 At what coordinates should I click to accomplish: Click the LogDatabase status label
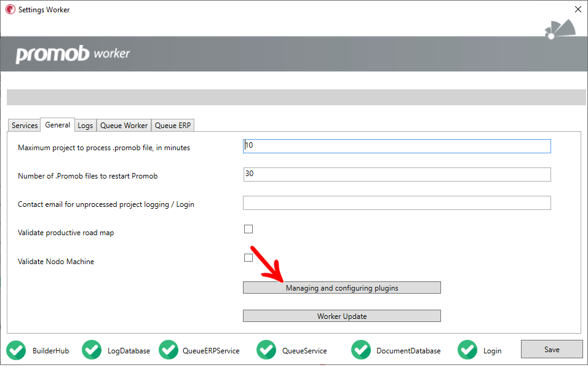click(129, 351)
